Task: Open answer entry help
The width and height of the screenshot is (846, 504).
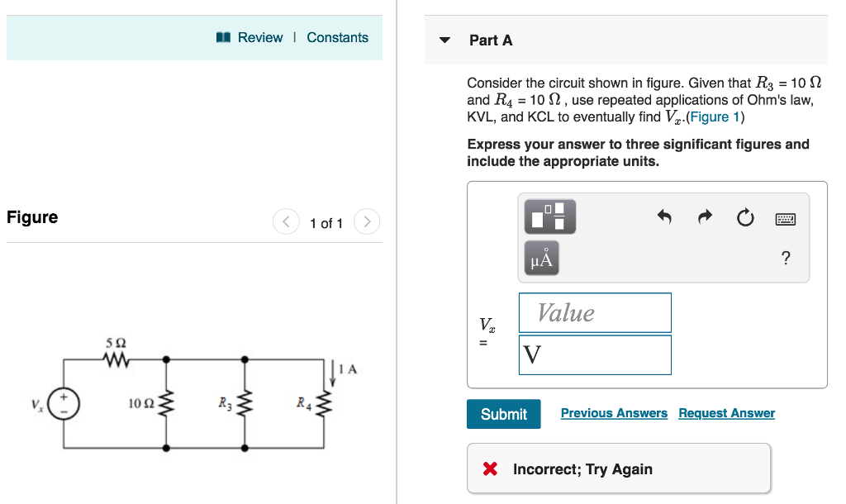Action: [x=785, y=258]
